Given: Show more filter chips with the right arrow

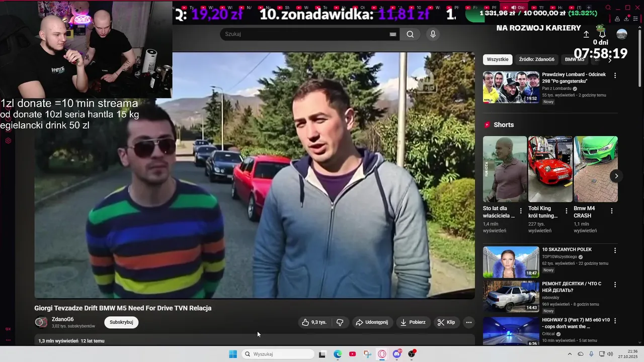Looking at the screenshot, I should pyautogui.click(x=610, y=59).
